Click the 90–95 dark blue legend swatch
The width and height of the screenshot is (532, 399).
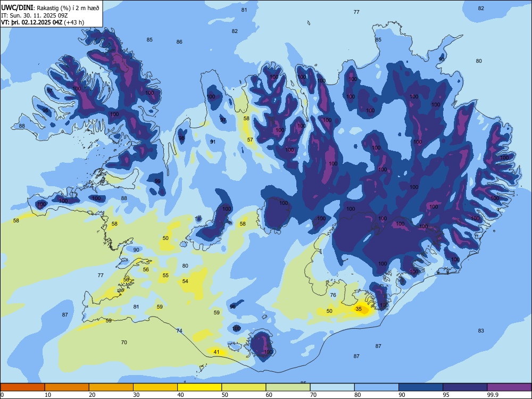point(421,387)
